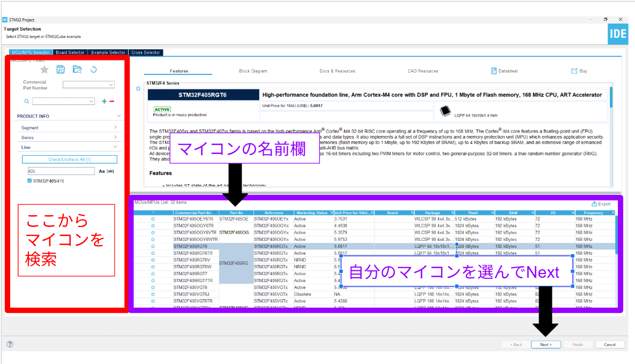Toggle [ab] whole-word filter option
This screenshot has width=635, height=364.
pos(110,171)
